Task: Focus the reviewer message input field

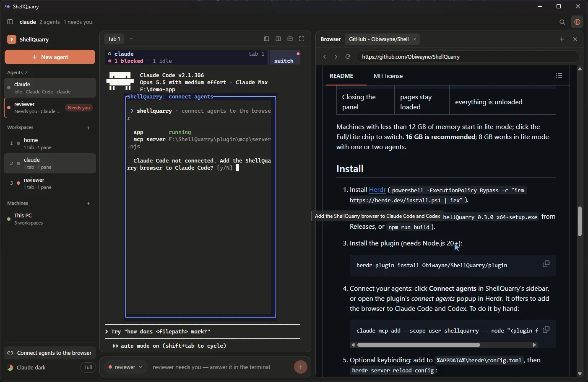Action: point(221,367)
